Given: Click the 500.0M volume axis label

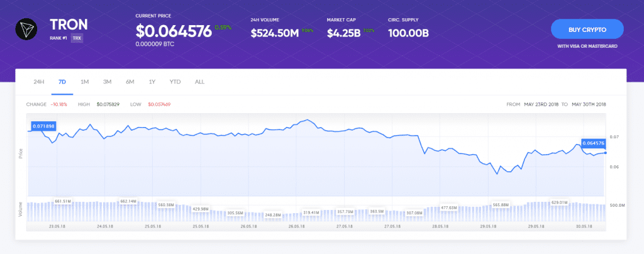Looking at the screenshot, I should [619, 205].
